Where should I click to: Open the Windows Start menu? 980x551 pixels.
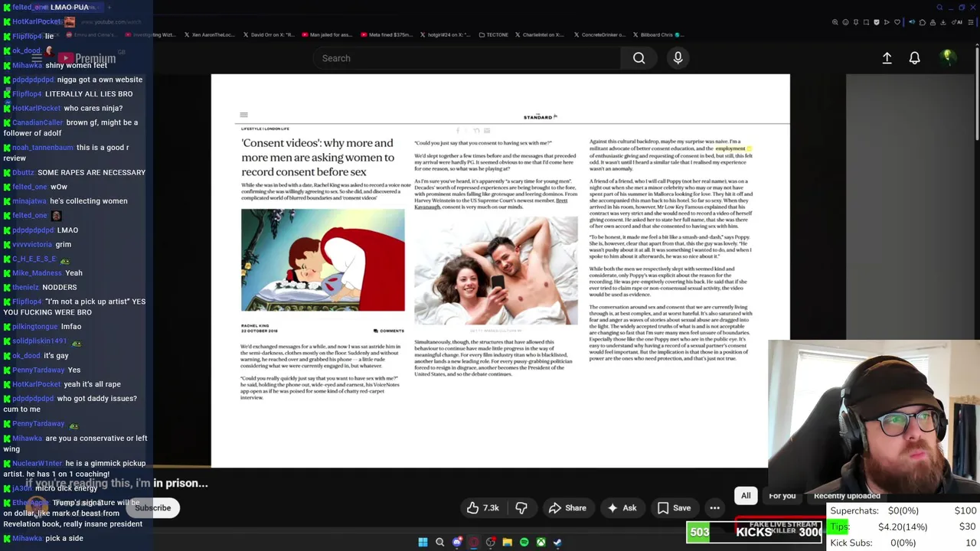[x=423, y=543]
